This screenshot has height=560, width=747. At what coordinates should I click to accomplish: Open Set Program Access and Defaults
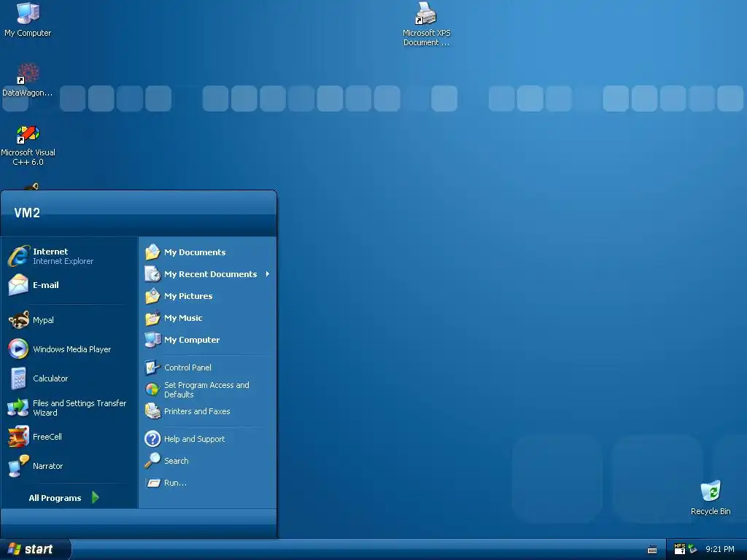pos(197,389)
